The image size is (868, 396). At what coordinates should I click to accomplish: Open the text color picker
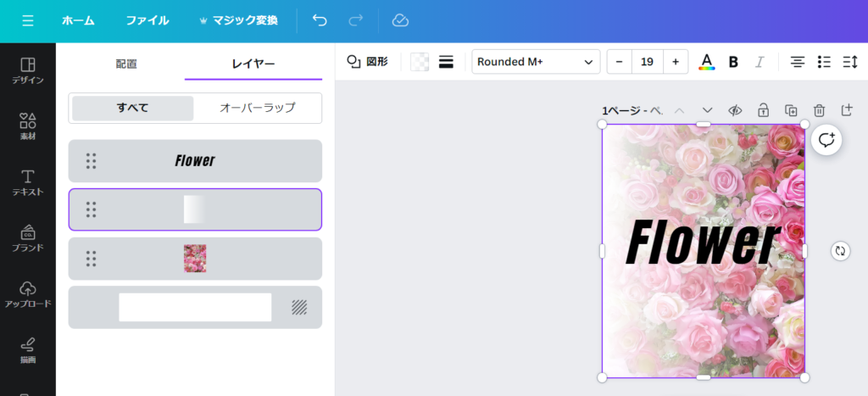point(706,62)
